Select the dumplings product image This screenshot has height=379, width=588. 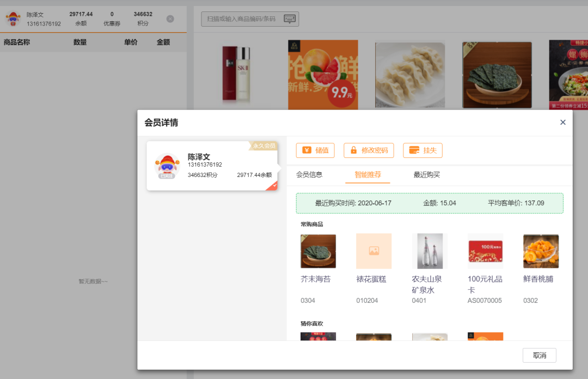[410, 75]
